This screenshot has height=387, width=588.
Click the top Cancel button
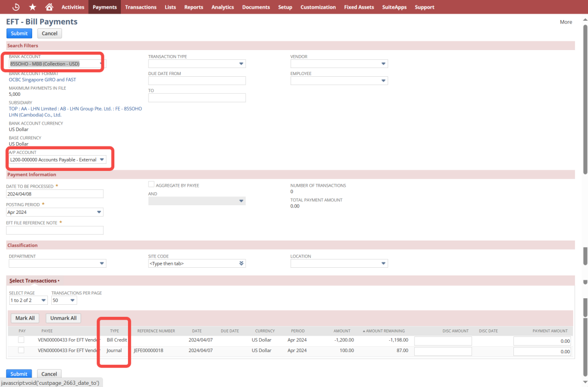coord(50,33)
